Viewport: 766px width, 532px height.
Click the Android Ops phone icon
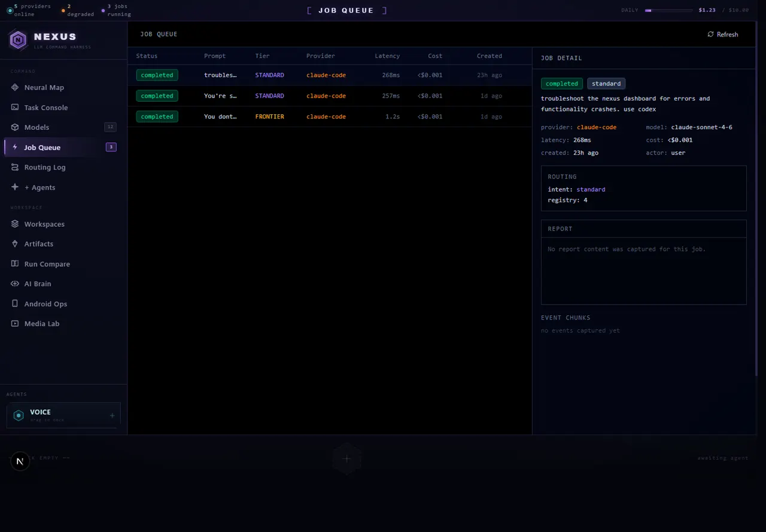point(15,304)
